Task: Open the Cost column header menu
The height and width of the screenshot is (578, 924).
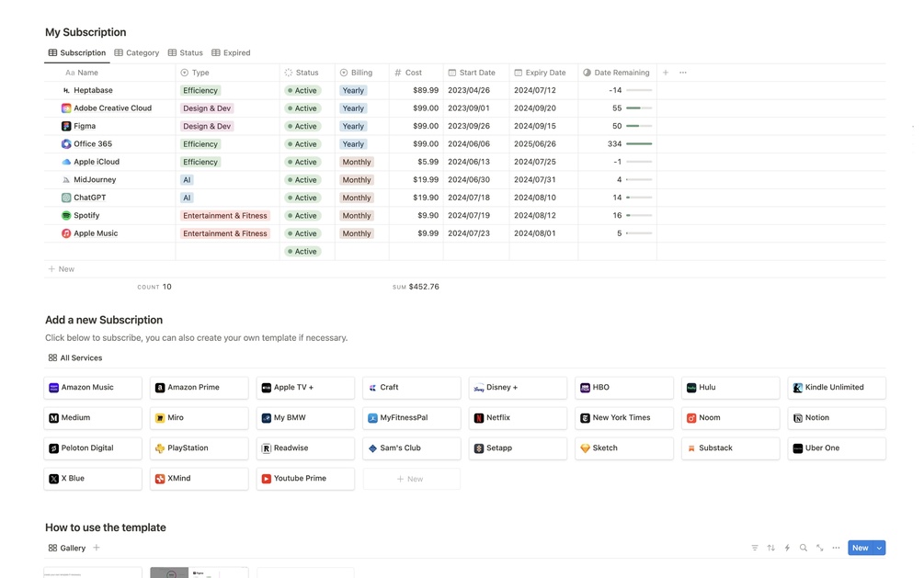Action: (416, 73)
